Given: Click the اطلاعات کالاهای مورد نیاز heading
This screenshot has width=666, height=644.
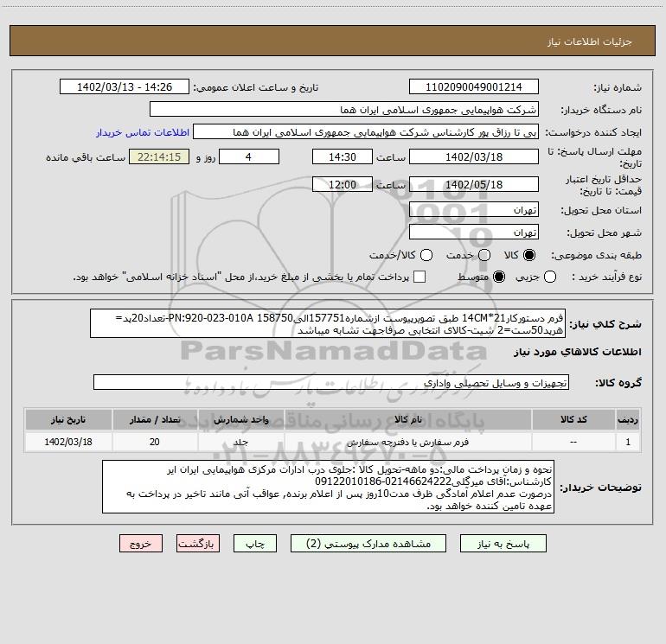Looking at the screenshot, I should tap(578, 352).
